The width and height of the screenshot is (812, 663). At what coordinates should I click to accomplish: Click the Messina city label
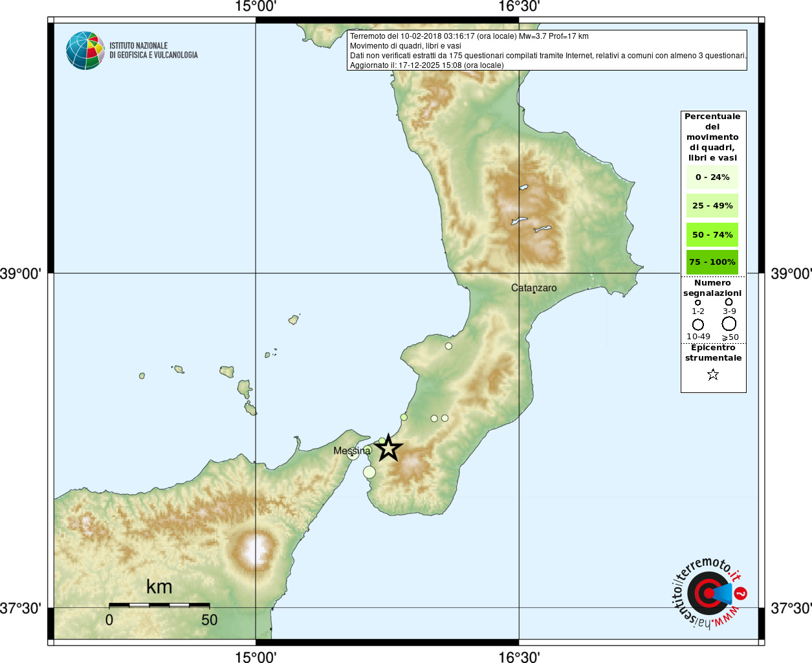(352, 451)
